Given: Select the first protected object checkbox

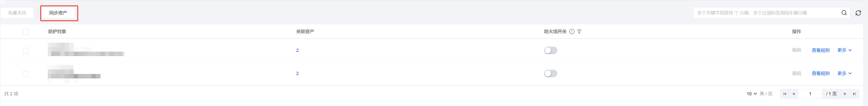Looking at the screenshot, I should click(x=26, y=51).
